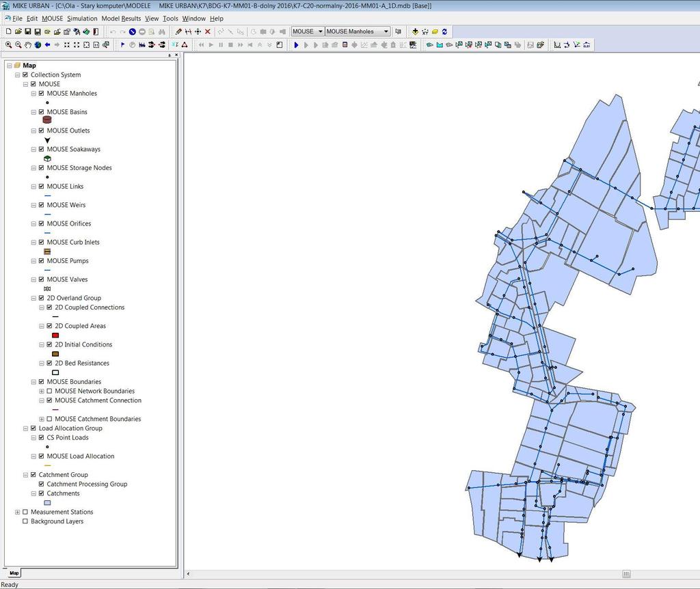This screenshot has height=589, width=700.
Task: Enable the MOUSE Network Boundaries checkbox
Action: tap(49, 391)
